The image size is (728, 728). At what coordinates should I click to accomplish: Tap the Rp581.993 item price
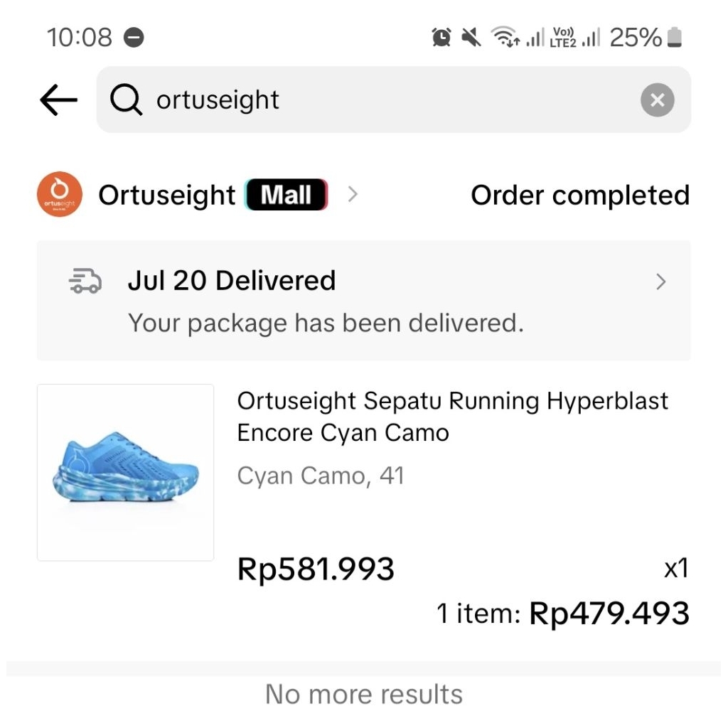pos(316,569)
